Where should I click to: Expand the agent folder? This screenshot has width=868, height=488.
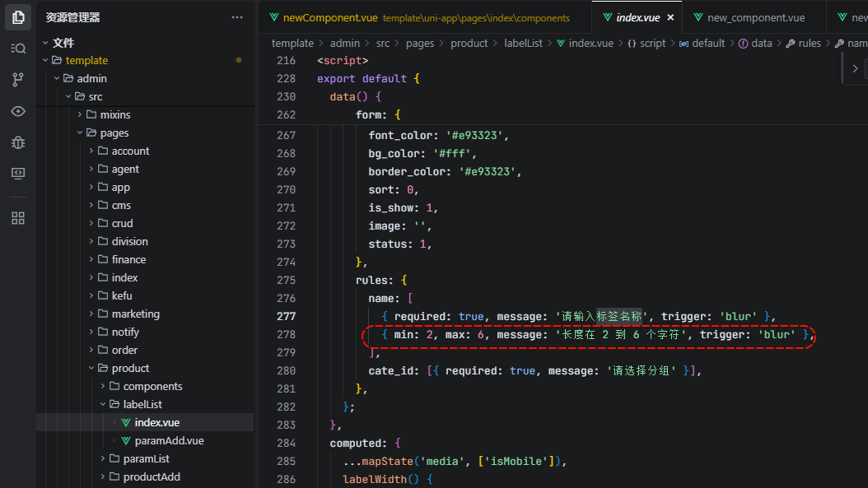(x=91, y=170)
